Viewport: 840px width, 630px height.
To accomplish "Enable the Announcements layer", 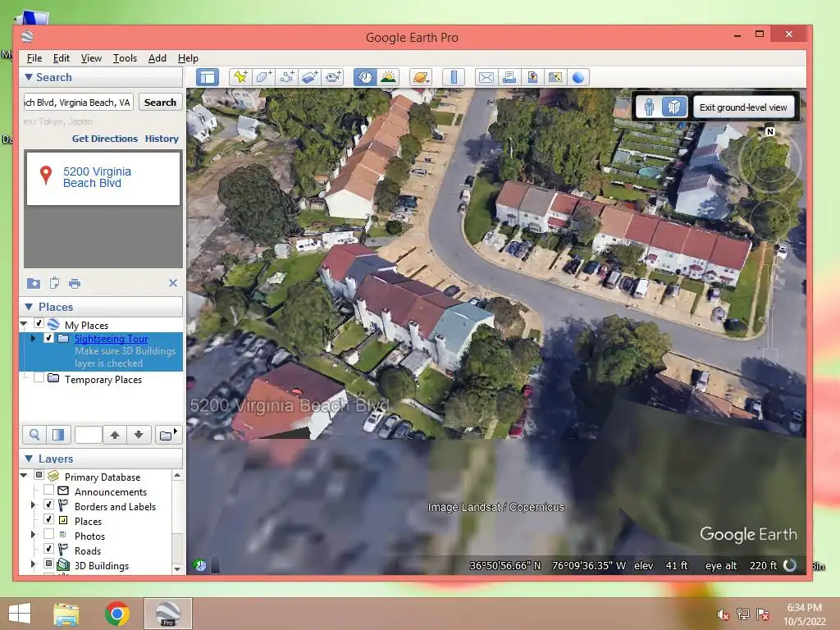I will click(48, 490).
